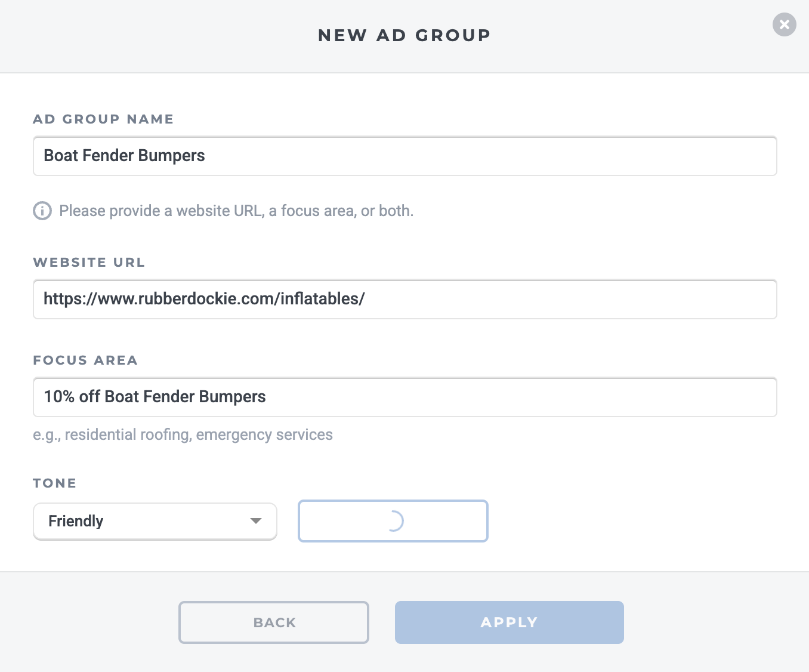Screen dimensions: 809x672
Task: Click the loading spinner icon
Action: [x=394, y=521]
